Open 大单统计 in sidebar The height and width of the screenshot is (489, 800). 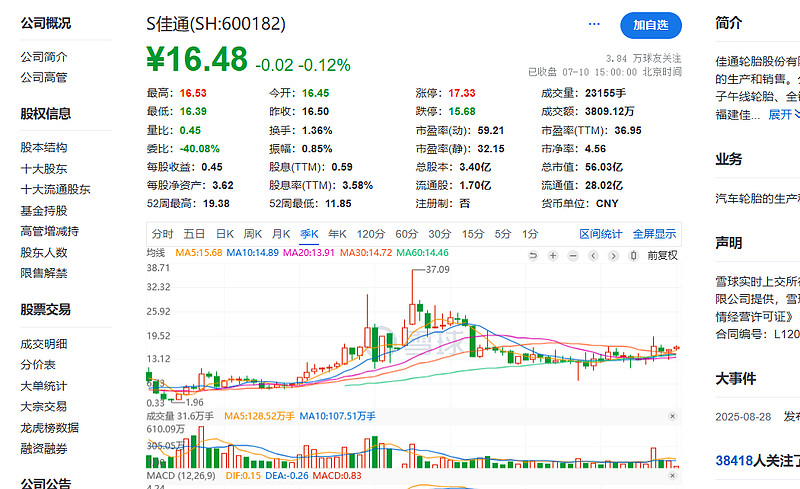tap(44, 386)
